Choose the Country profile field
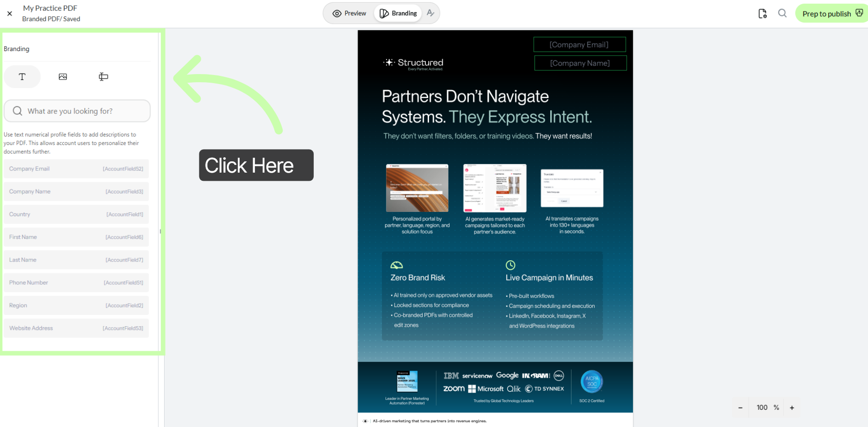This screenshot has width=868, height=427. (x=76, y=215)
